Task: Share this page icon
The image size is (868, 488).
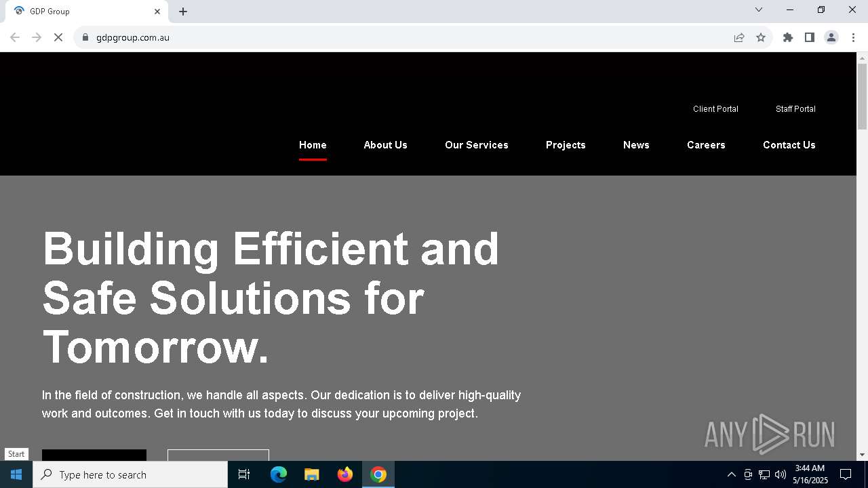Action: pyautogui.click(x=739, y=37)
